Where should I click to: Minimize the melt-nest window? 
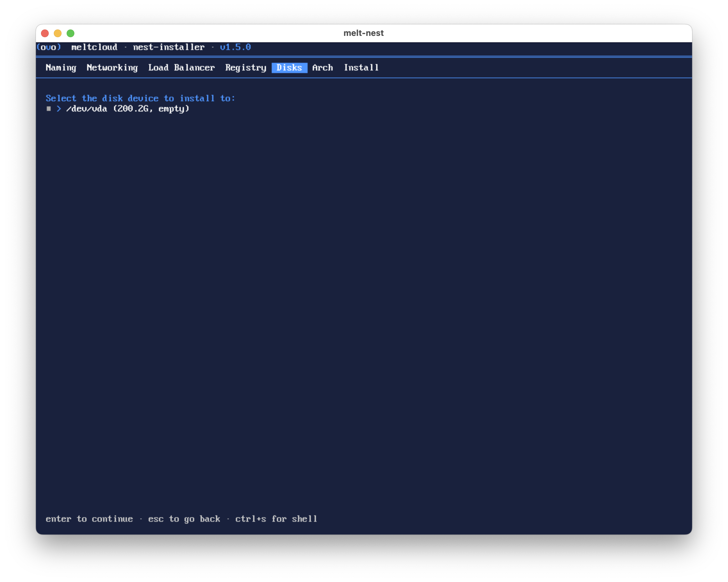(58, 33)
